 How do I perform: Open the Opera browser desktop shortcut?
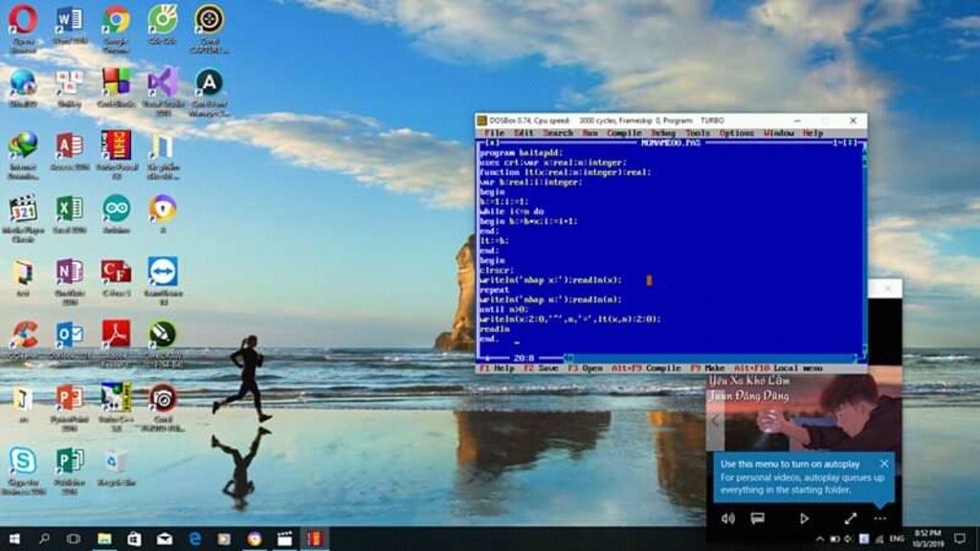pos(23,20)
